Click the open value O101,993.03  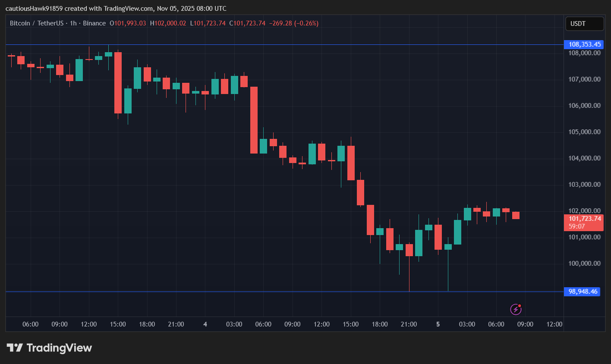click(127, 23)
